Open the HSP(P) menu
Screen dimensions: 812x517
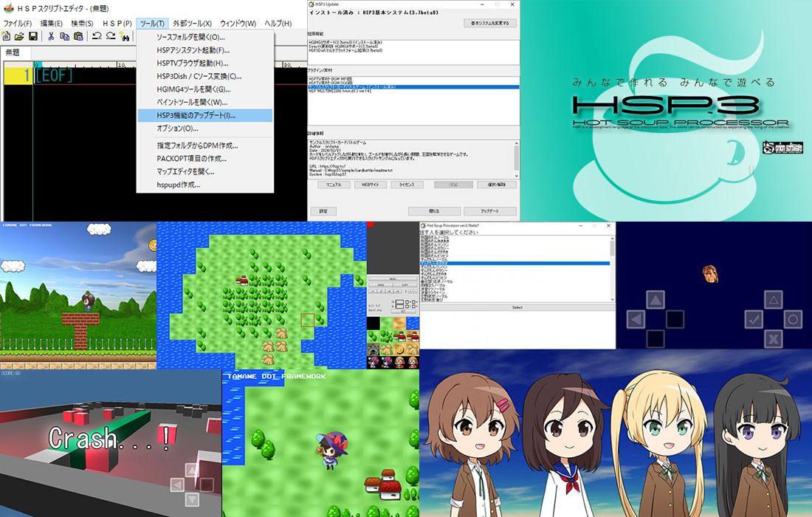pos(117,24)
